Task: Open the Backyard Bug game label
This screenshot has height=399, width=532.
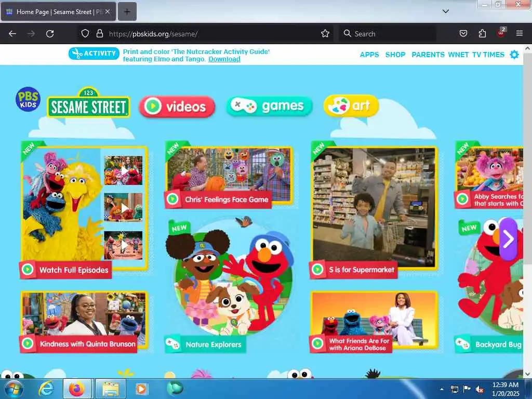Action: tap(497, 345)
